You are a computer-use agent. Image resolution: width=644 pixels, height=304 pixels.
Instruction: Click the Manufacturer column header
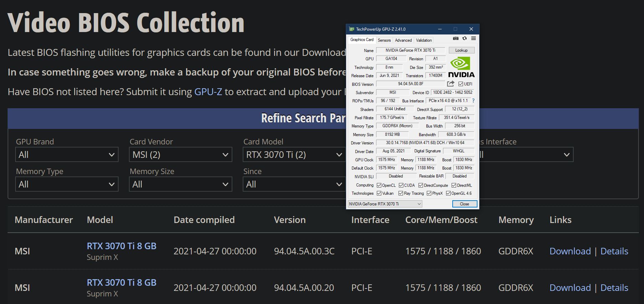point(44,220)
